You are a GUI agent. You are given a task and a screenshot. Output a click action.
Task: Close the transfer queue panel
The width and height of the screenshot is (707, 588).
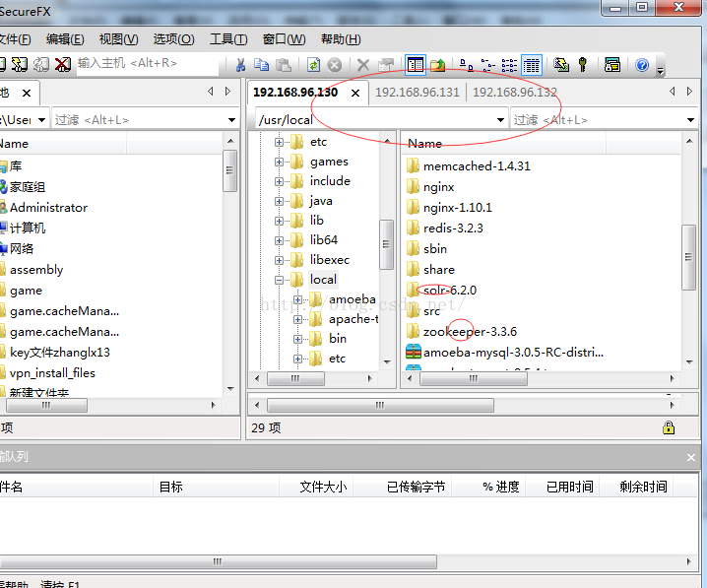[x=691, y=457]
